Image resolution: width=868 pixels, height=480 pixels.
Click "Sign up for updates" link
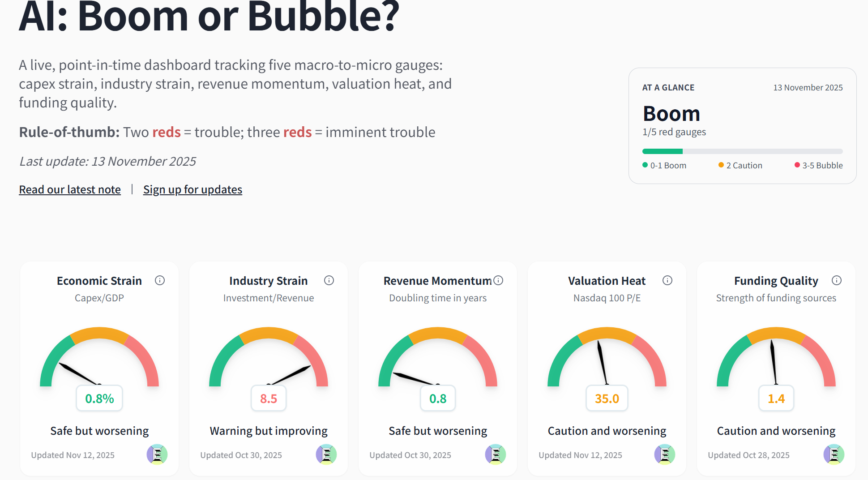(x=192, y=189)
